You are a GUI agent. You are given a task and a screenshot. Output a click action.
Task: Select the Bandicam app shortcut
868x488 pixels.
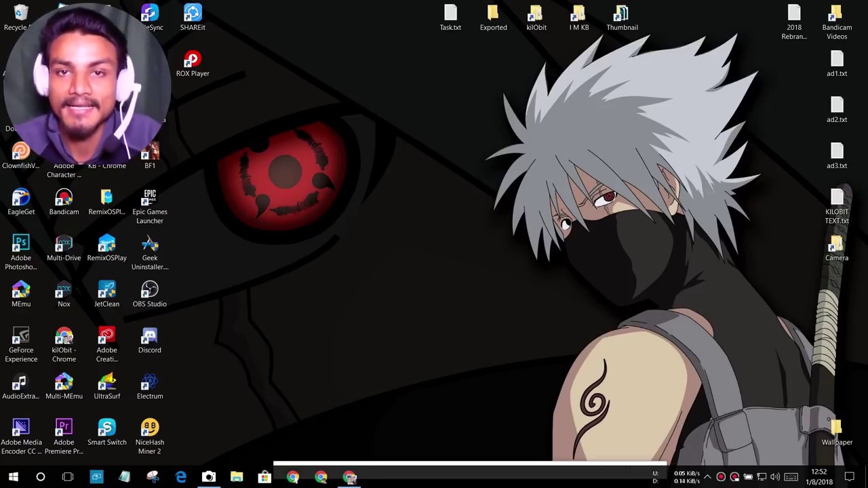tap(64, 202)
